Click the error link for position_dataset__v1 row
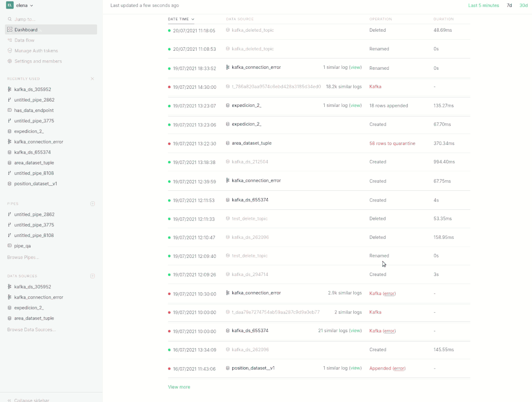Screen dimensions: 532x402 pyautogui.click(x=399, y=368)
